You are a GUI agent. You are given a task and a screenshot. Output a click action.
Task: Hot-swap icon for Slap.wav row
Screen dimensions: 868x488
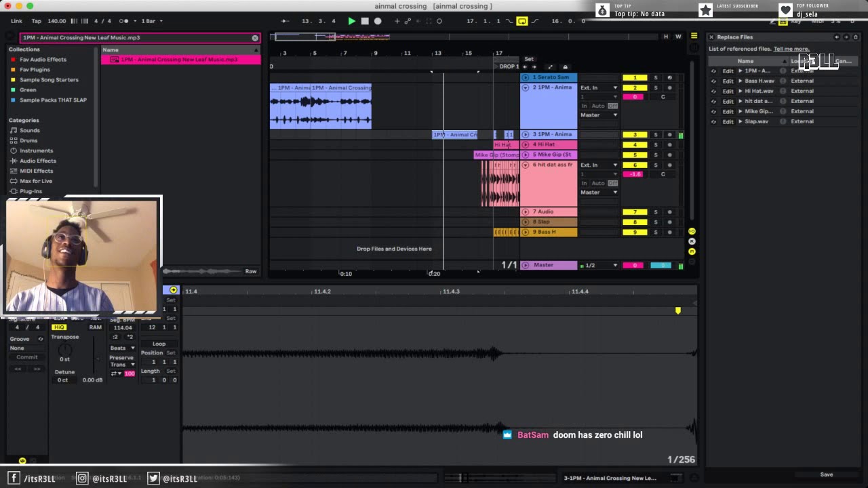(x=713, y=121)
